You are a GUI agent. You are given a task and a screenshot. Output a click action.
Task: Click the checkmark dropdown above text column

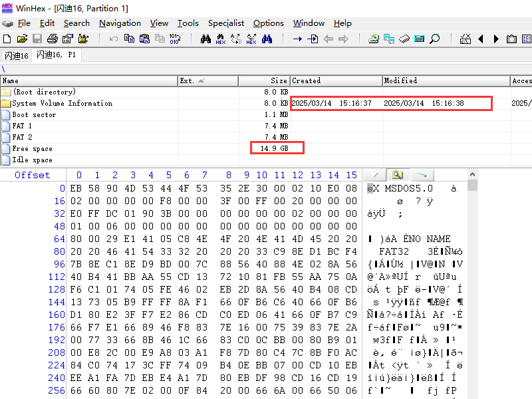[x=375, y=175]
